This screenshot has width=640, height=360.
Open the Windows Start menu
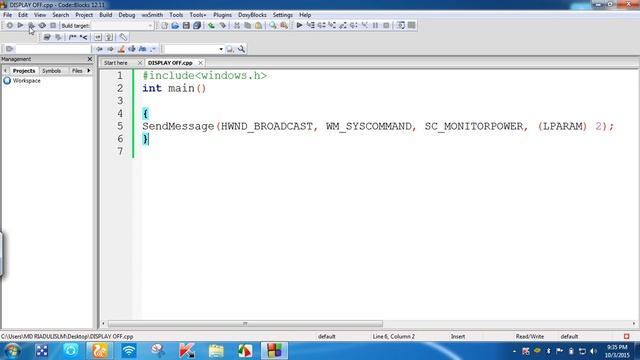pyautogui.click(x=12, y=351)
